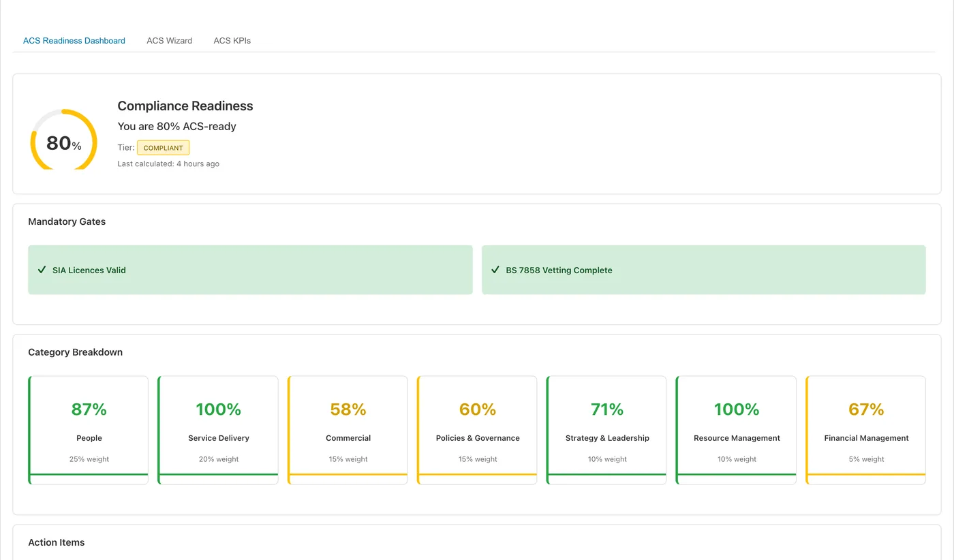Viewport: 954px width, 560px height.
Task: Open the Policies & Governance category card
Action: [x=477, y=430]
